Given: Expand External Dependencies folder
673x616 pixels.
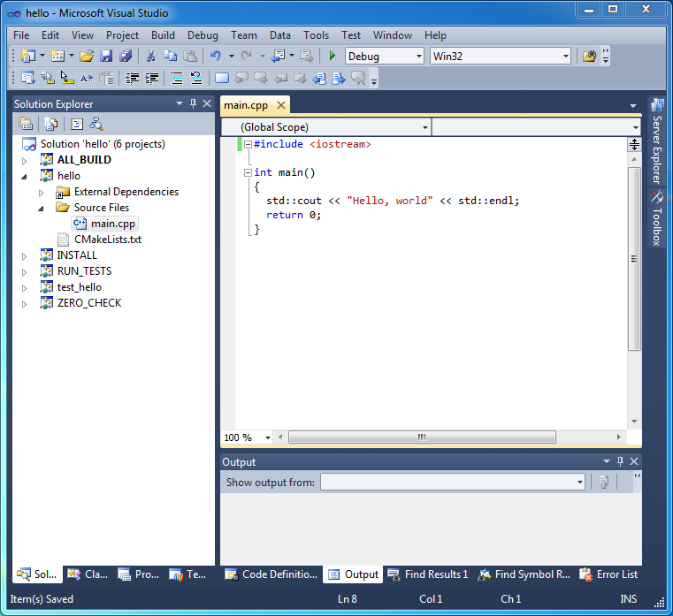Looking at the screenshot, I should [42, 193].
